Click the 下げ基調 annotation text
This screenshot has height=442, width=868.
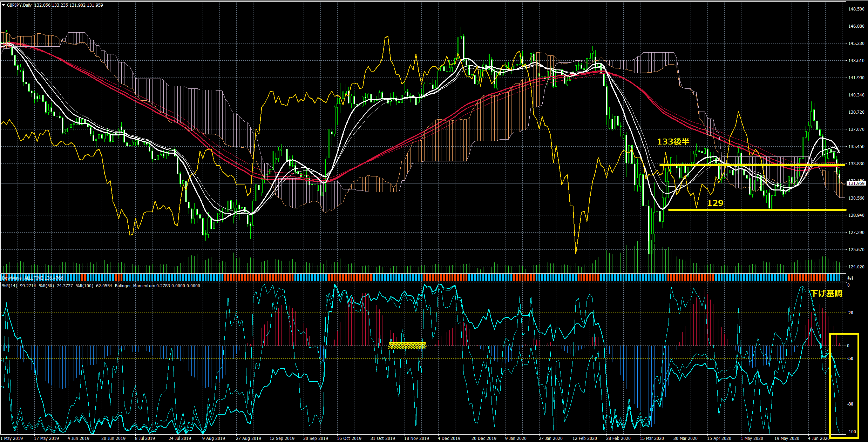826,294
